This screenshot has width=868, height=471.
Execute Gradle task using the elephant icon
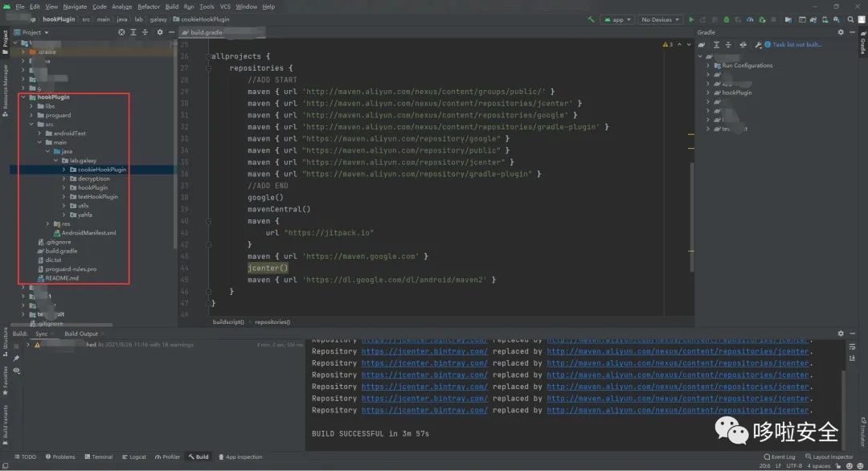(701, 45)
